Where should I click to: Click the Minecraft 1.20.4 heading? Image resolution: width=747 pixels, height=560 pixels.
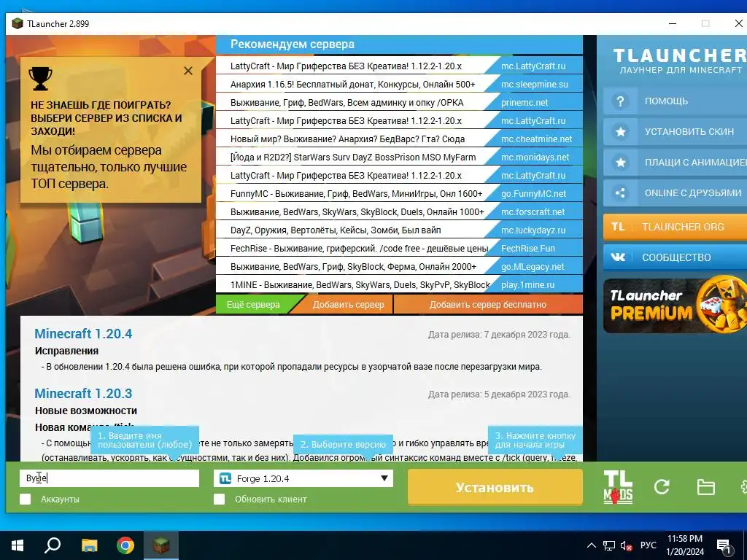(x=83, y=334)
